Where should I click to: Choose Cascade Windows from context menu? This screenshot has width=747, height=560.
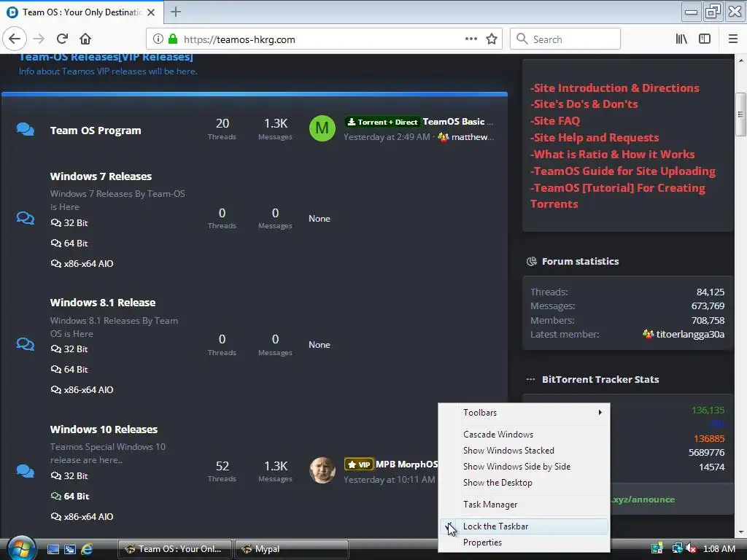tap(524, 435)
